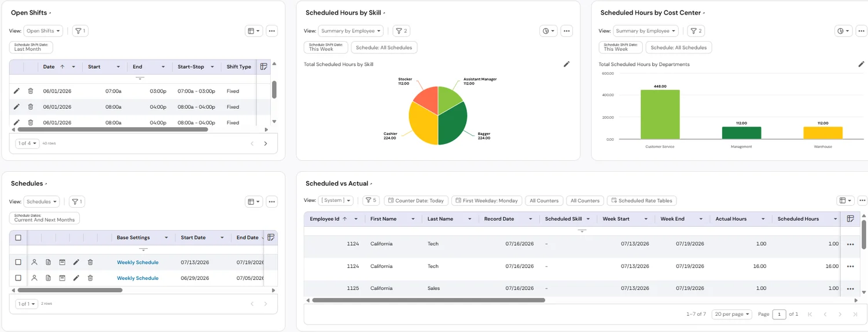Edit the 07:00a open shift row
This screenshot has height=332, width=868.
tap(17, 91)
